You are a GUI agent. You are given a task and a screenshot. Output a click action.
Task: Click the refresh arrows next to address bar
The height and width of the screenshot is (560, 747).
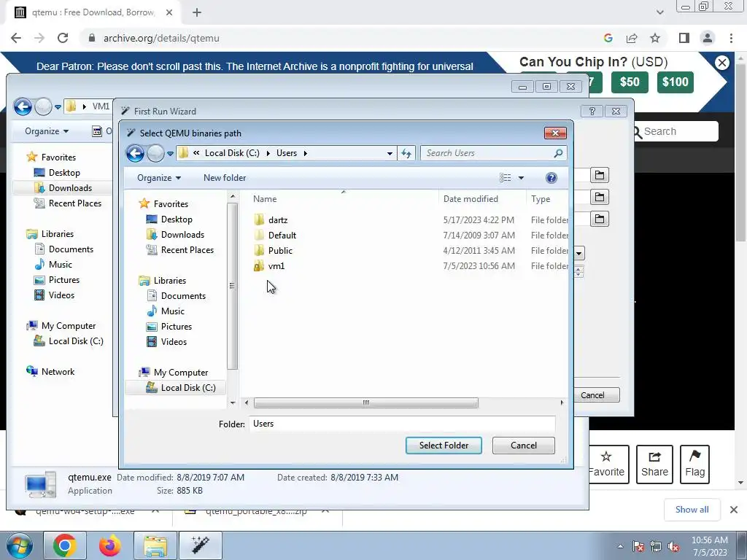pyautogui.click(x=406, y=153)
